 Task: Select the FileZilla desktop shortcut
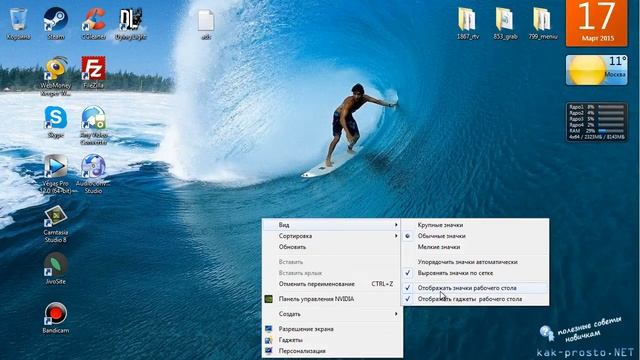pyautogui.click(x=93, y=72)
